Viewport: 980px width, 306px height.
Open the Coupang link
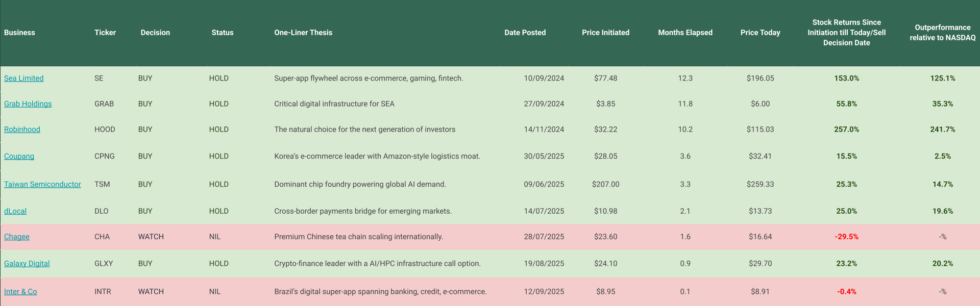[19, 156]
